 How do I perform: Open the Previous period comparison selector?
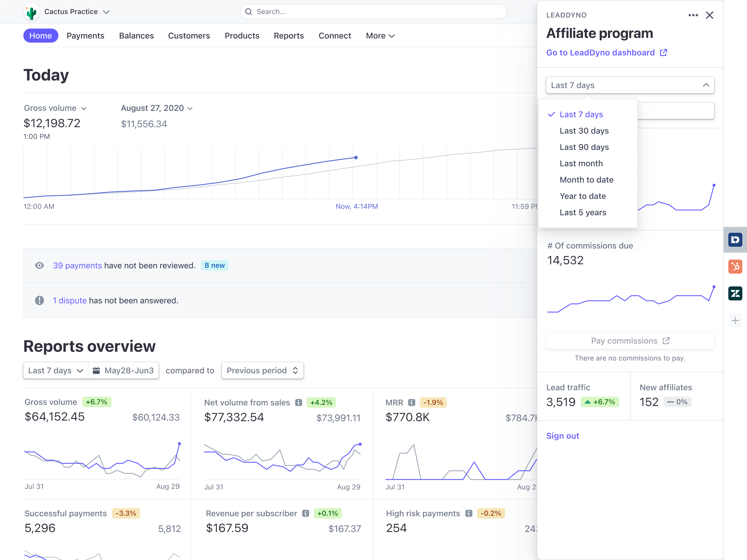click(262, 370)
